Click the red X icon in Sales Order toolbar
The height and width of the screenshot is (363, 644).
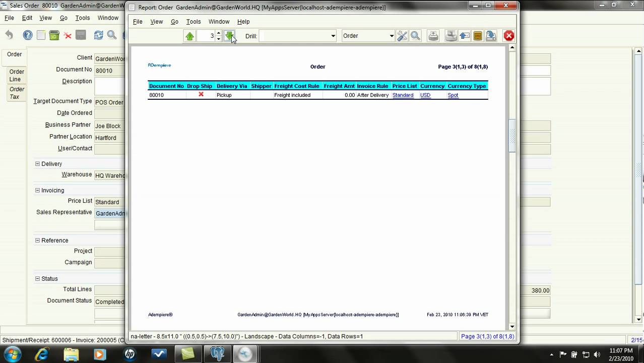click(x=68, y=35)
